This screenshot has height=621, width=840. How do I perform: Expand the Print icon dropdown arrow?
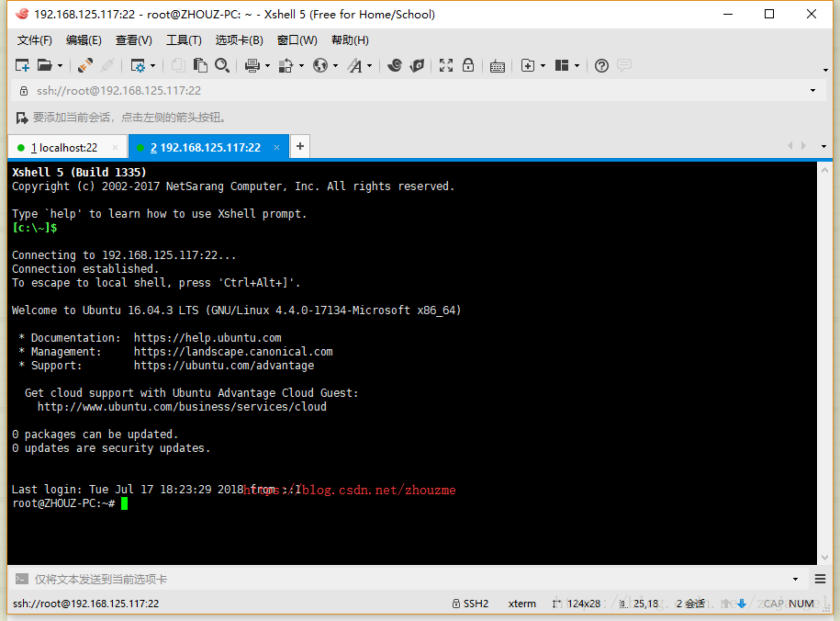coord(267,66)
